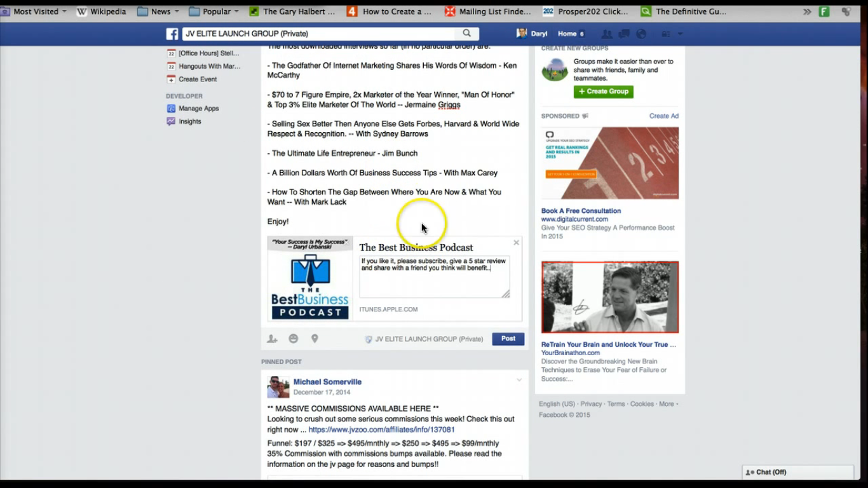Edit The Best Business Podcast title
Screen dimensions: 868x488
pyautogui.click(x=416, y=247)
